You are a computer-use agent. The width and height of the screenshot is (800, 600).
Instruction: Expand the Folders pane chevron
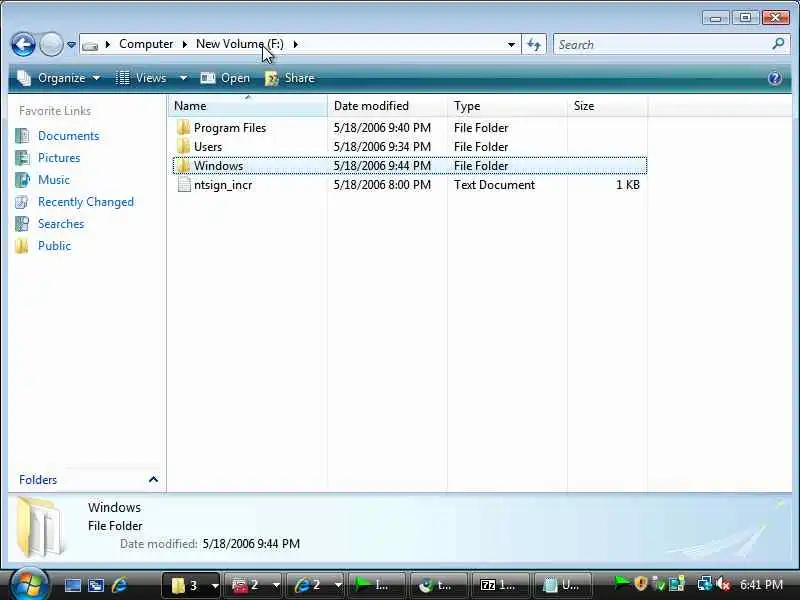[153, 480]
